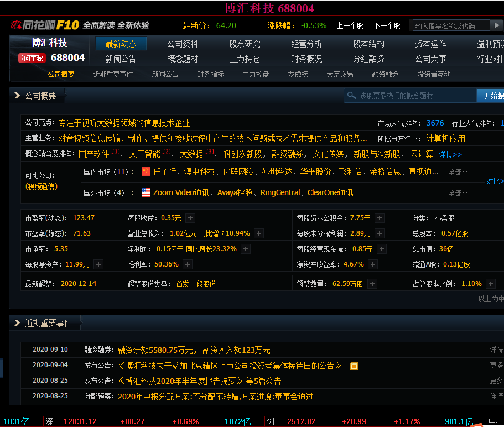Expand the plus icon next to 占总股本比例

(491, 284)
